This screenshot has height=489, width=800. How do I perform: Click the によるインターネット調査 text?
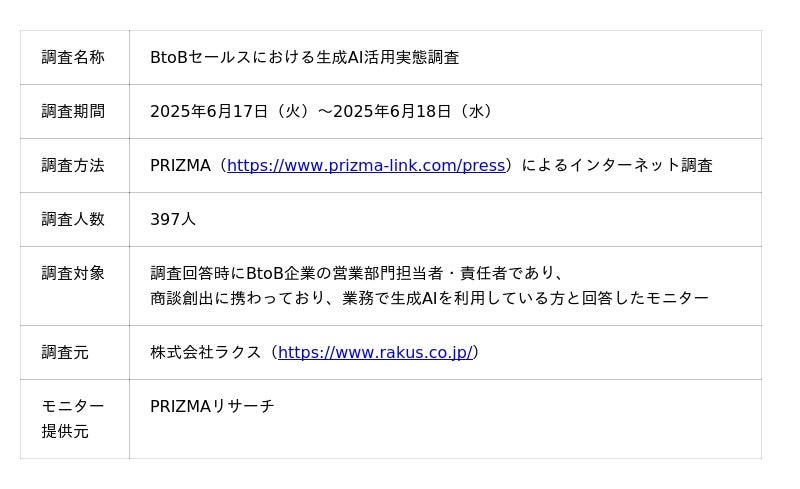[x=618, y=165]
